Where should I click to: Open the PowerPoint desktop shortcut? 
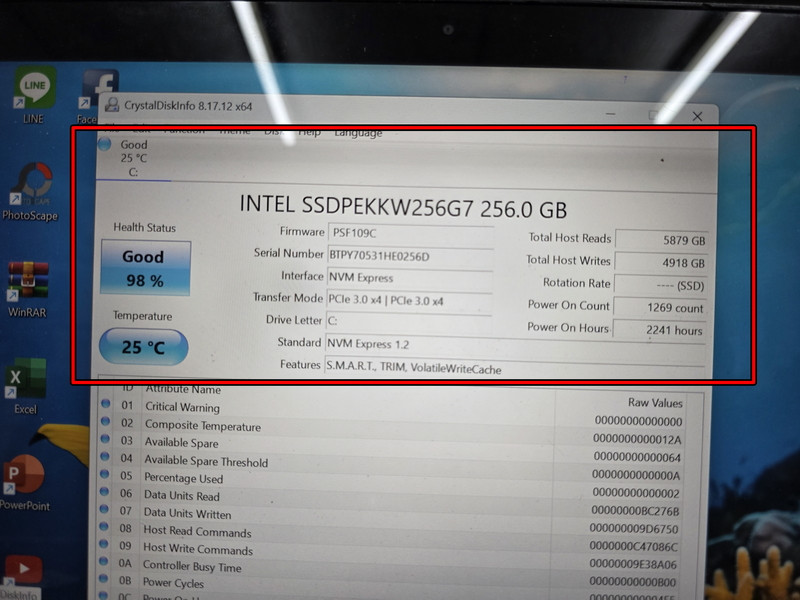pos(25,483)
